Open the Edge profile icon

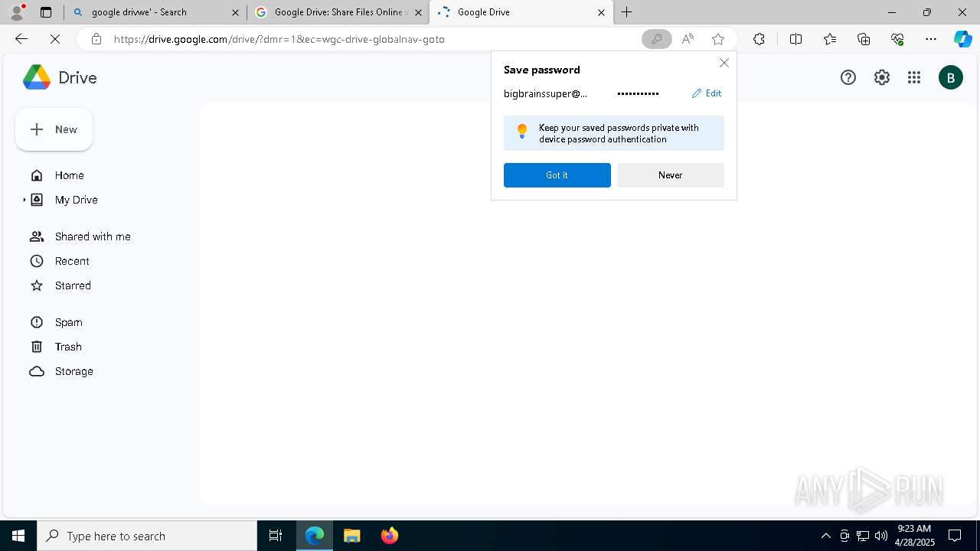pyautogui.click(x=16, y=12)
